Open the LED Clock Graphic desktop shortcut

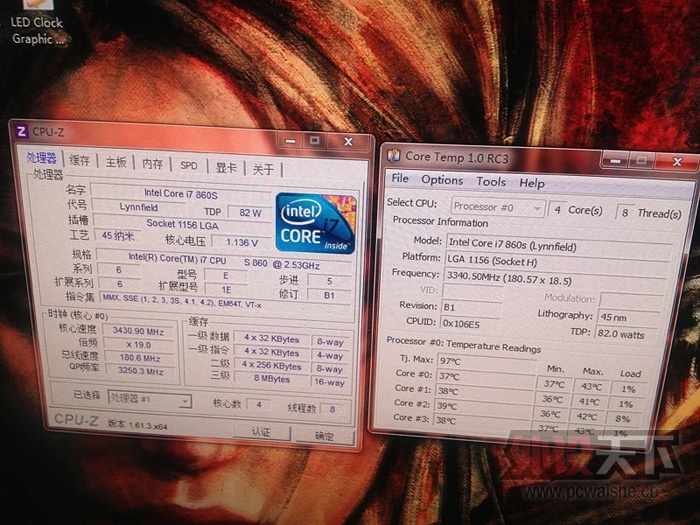pyautogui.click(x=37, y=25)
